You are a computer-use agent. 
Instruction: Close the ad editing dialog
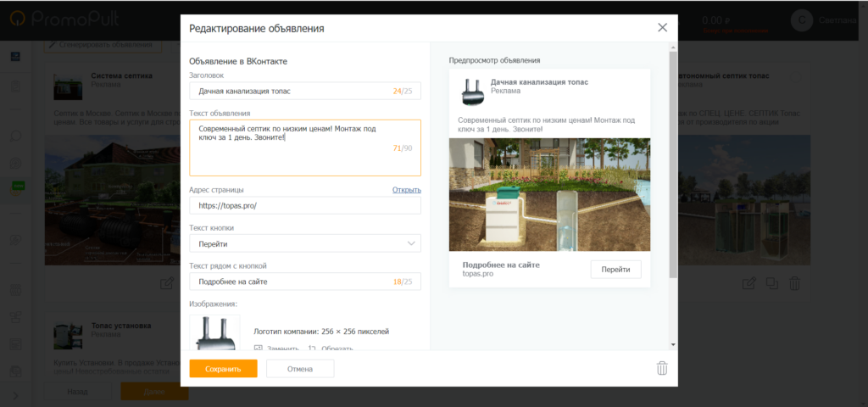click(662, 28)
